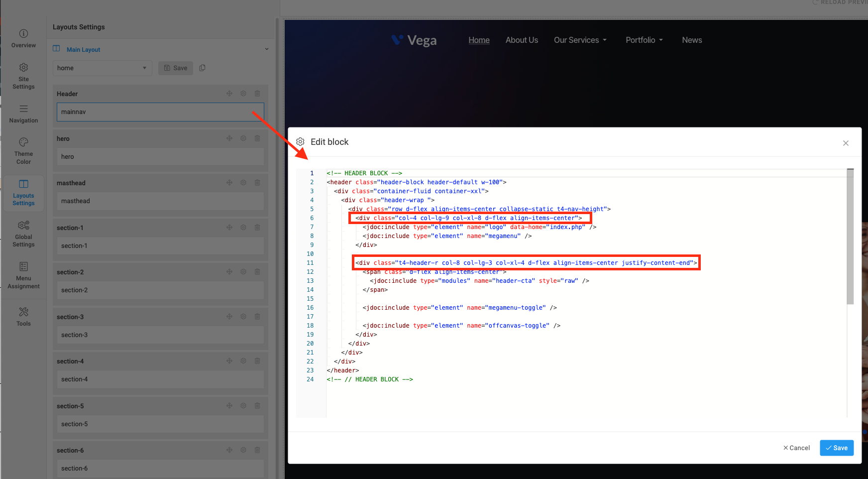Viewport: 868px width, 479px height.
Task: Delete section-4
Action: (257, 361)
